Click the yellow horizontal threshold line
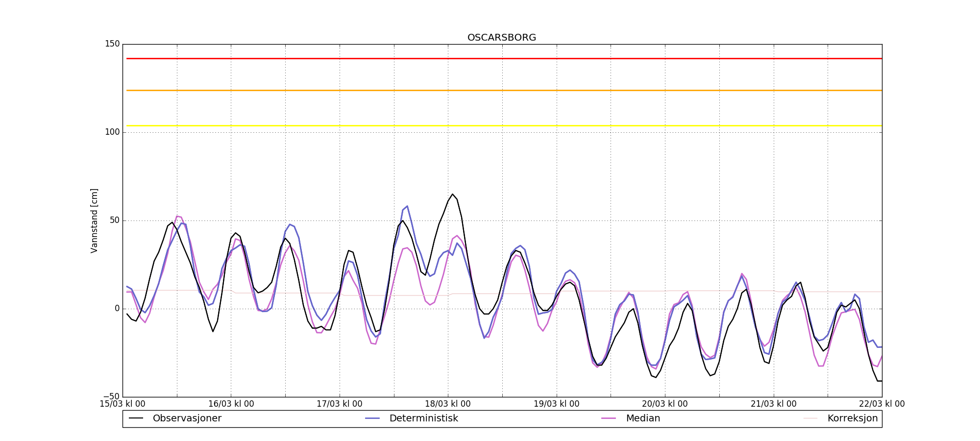 pyautogui.click(x=502, y=126)
